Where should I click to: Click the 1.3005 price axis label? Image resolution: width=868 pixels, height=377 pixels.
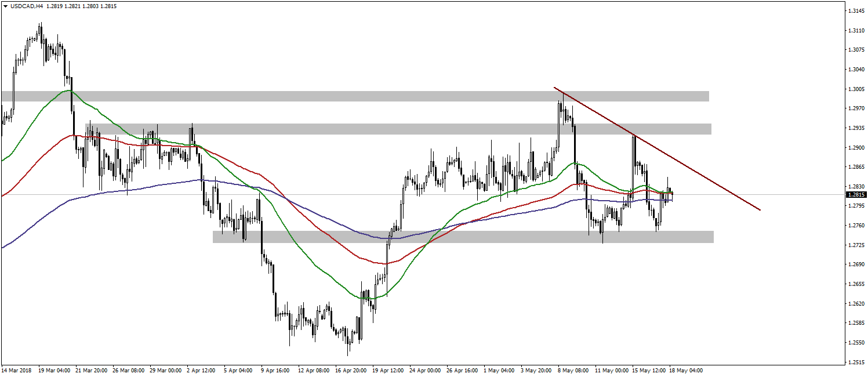click(x=855, y=89)
